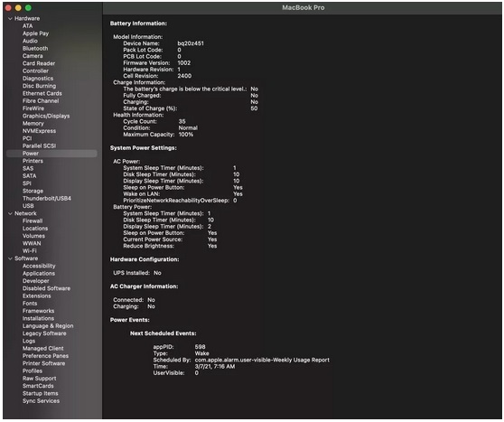The image size is (504, 422).
Task: Open Disabled Software entry
Action: click(x=46, y=288)
